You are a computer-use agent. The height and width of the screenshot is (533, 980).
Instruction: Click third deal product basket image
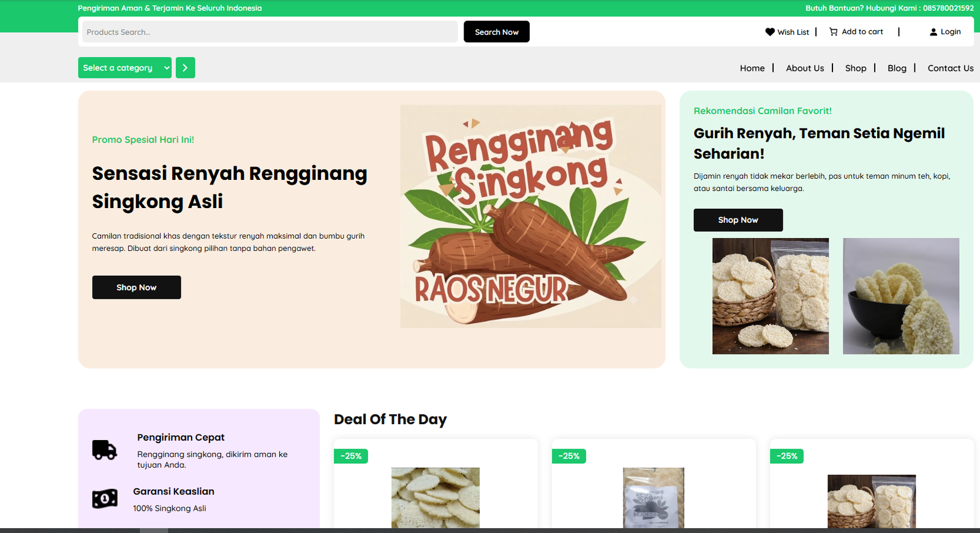tap(872, 501)
